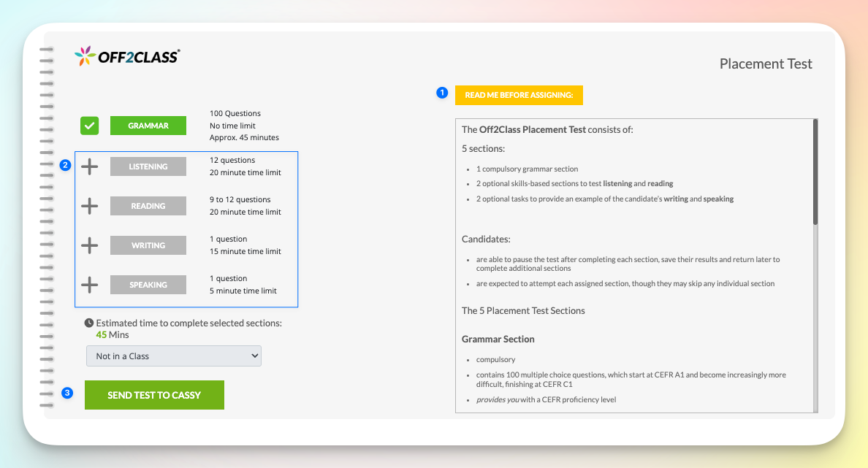This screenshot has height=468, width=868.
Task: Add Speaking section using its plus icon
Action: (89, 285)
